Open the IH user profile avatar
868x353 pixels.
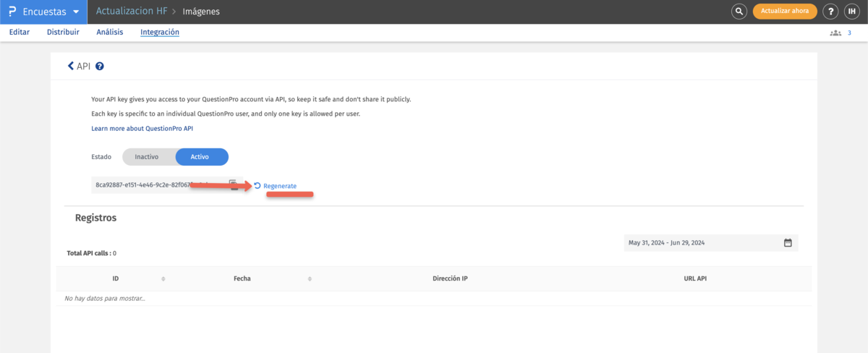click(851, 12)
